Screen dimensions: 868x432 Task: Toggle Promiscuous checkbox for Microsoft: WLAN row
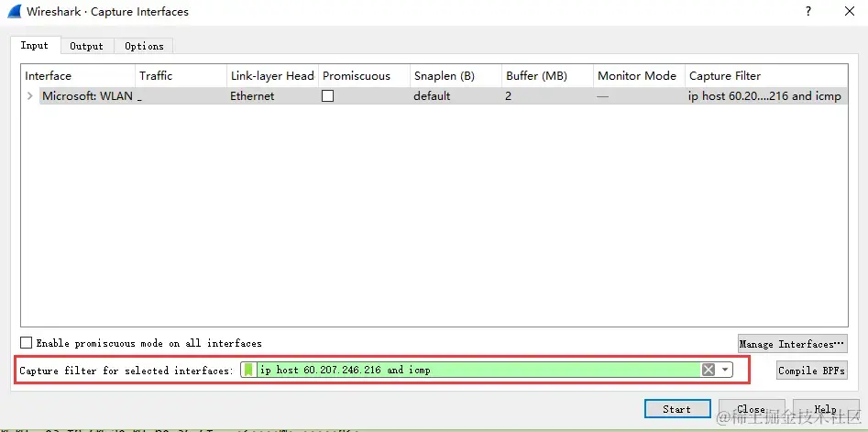328,95
